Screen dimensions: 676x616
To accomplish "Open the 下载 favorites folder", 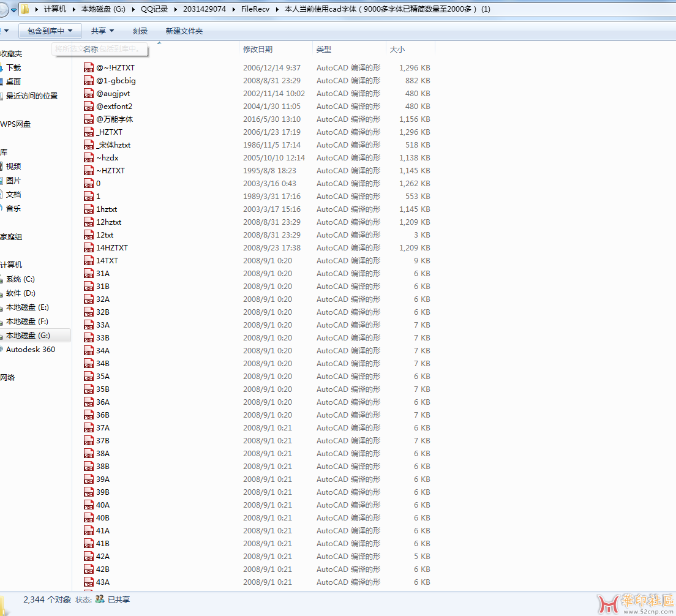I will pos(13,68).
